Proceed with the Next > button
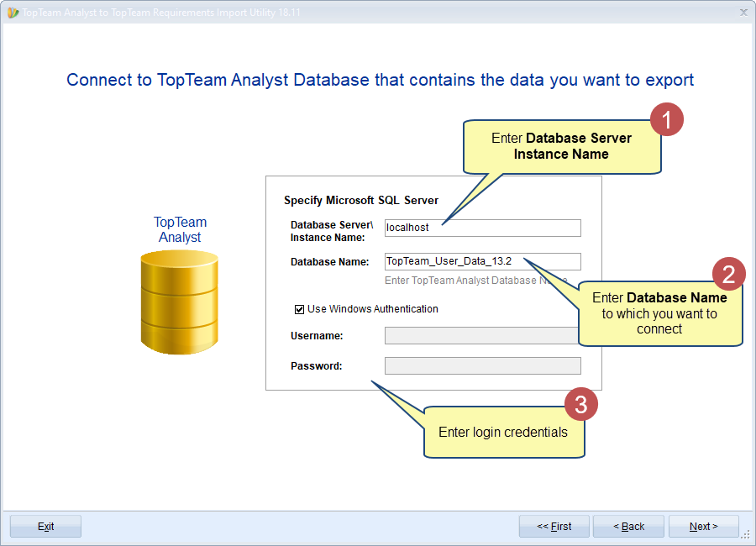 pyautogui.click(x=703, y=526)
